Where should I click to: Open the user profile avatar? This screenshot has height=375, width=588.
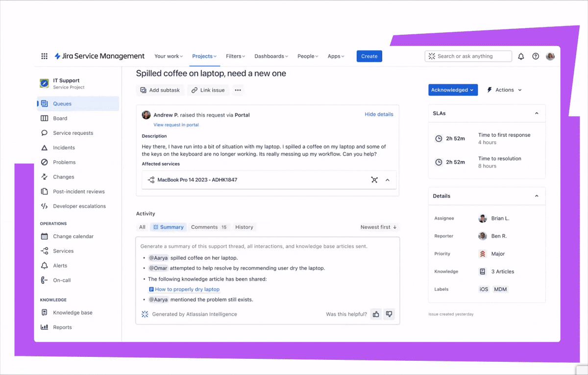[550, 56]
